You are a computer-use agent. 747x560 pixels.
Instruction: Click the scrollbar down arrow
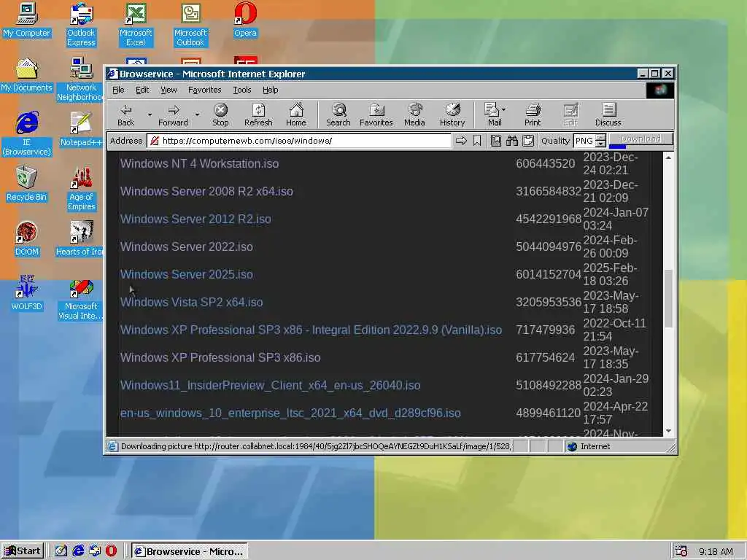click(668, 430)
